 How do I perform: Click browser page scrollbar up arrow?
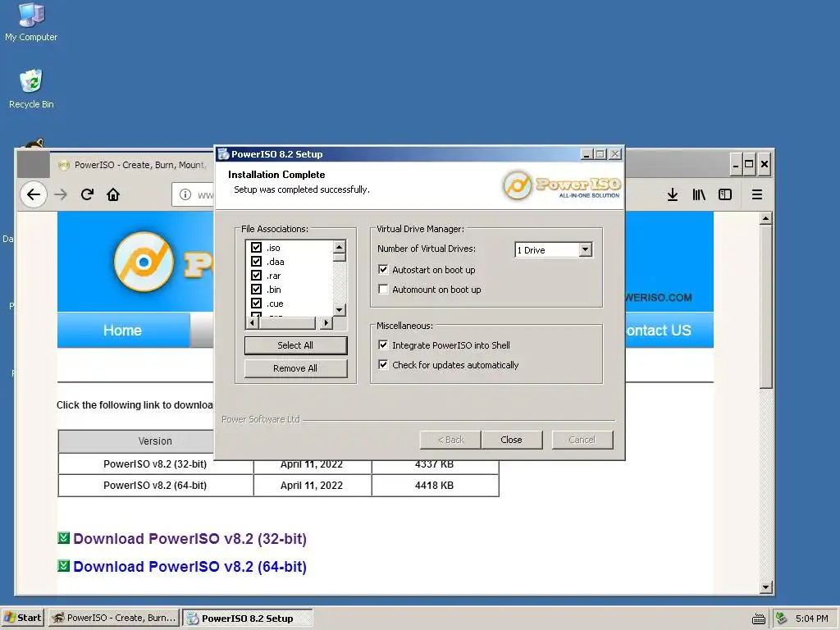click(765, 218)
